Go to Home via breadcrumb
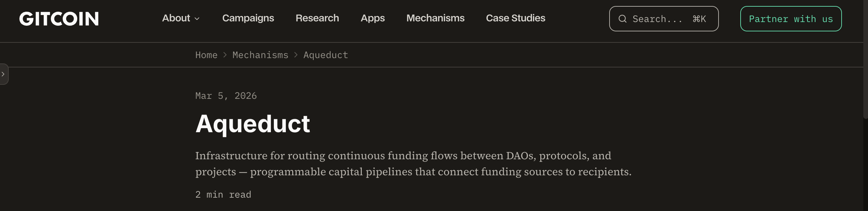Screen dimensions: 868x211 tap(206, 55)
